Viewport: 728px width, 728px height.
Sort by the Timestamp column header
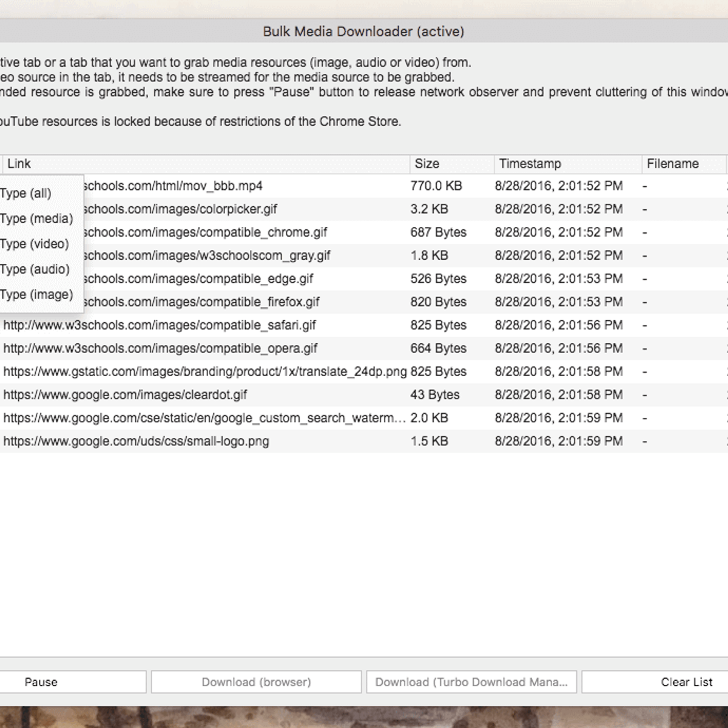tap(568, 164)
